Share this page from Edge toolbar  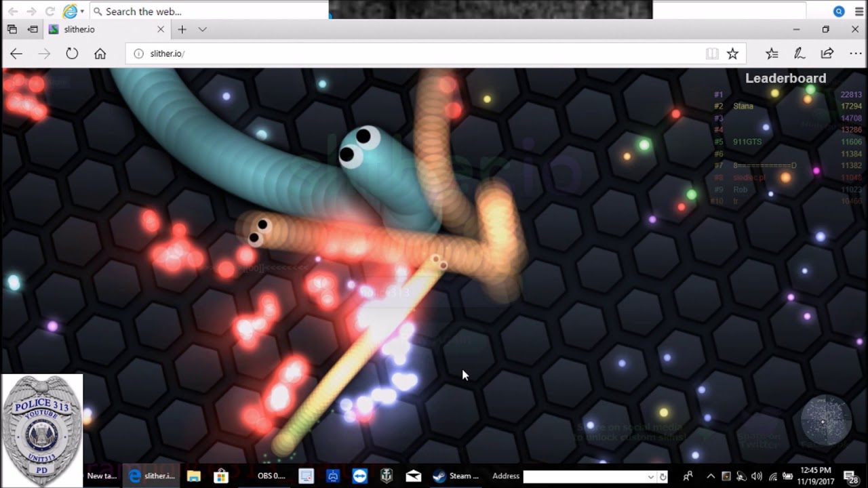pyautogui.click(x=827, y=54)
